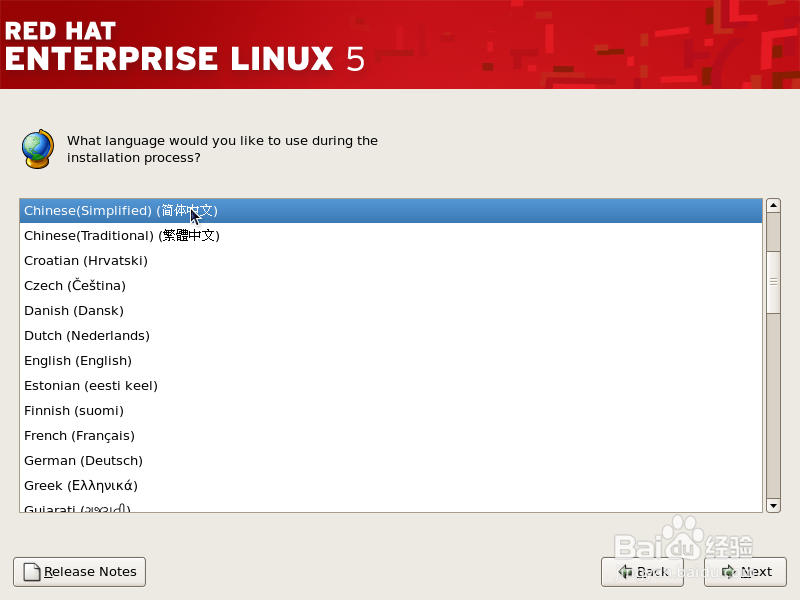Click the scrollbar up arrow
The height and width of the screenshot is (600, 800).
click(x=773, y=204)
